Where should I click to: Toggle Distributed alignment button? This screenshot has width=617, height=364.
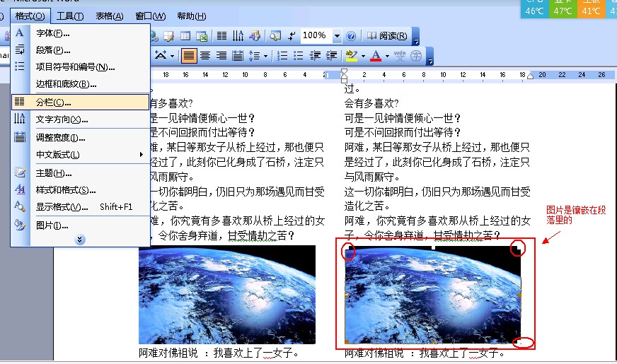[x=238, y=56]
